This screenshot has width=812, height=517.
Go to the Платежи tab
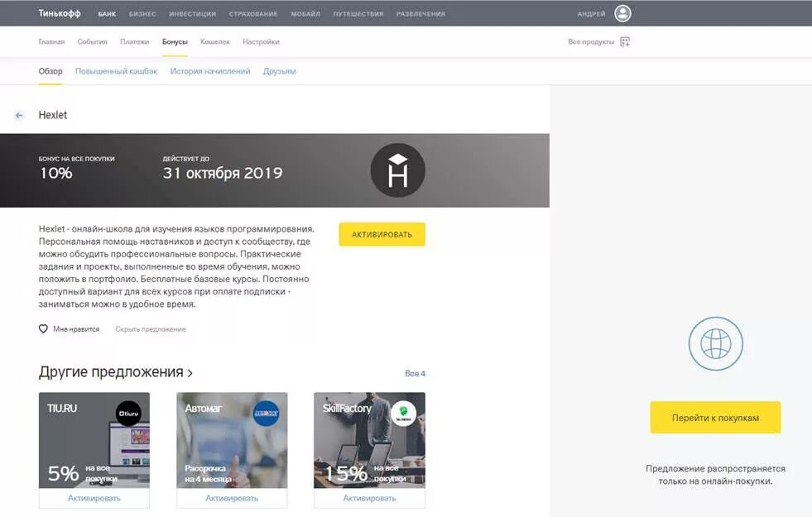click(x=135, y=42)
